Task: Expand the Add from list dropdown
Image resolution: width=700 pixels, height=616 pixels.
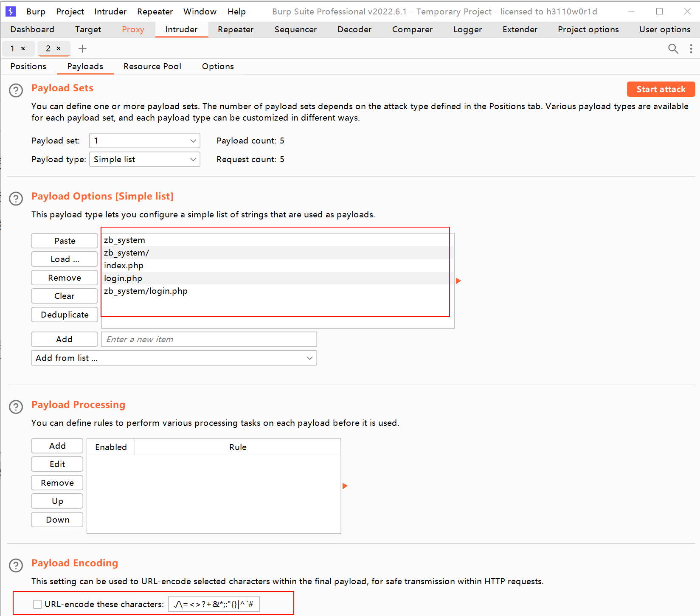Action: pyautogui.click(x=174, y=358)
